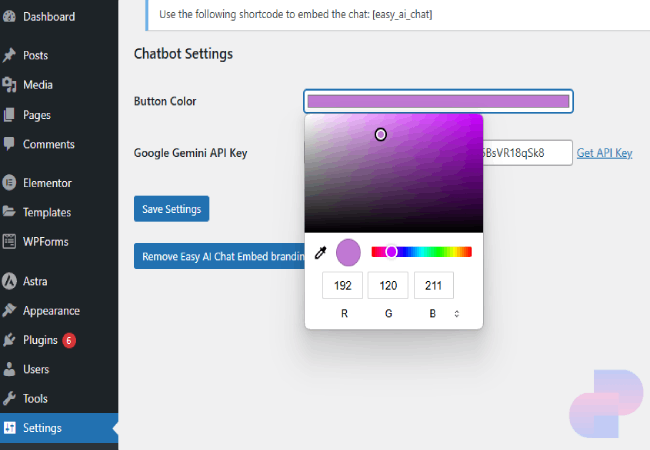The height and width of the screenshot is (450, 650).
Task: Select the Astra menu item
Action: [35, 281]
